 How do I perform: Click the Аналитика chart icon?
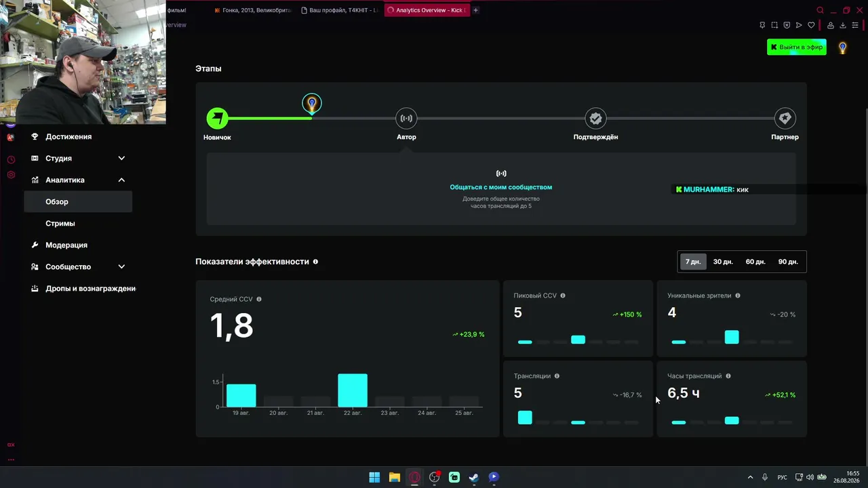coord(35,180)
